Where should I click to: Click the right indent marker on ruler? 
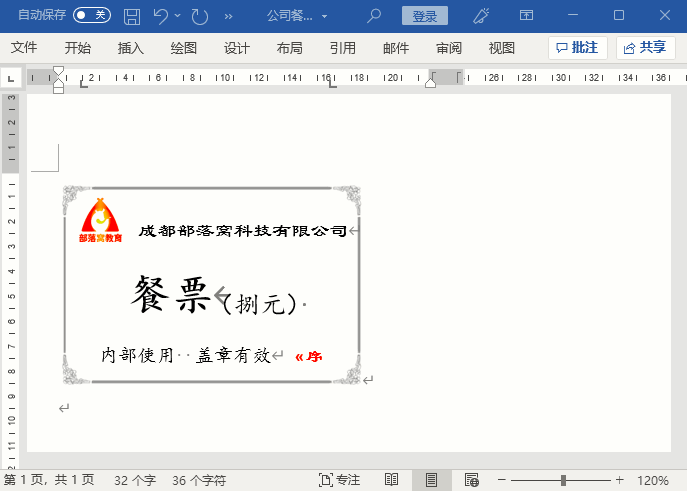click(430, 81)
